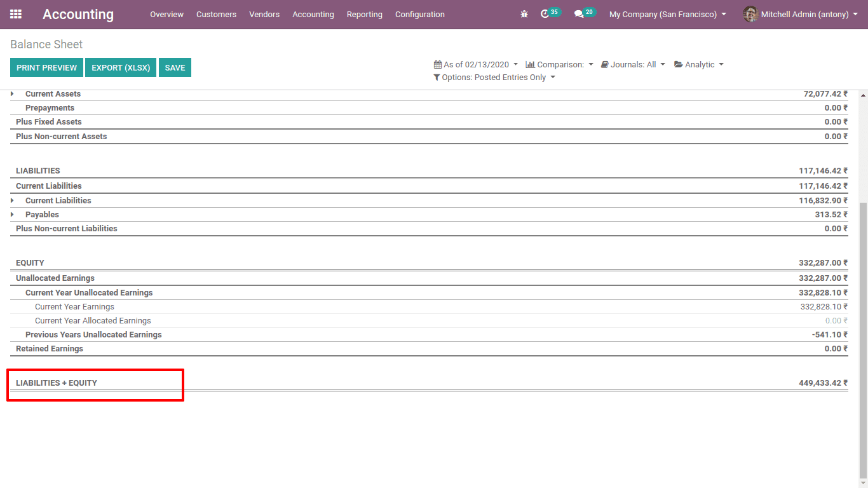Open the As of 02/13/2020 date filter
This screenshot has height=488, width=868.
point(476,64)
